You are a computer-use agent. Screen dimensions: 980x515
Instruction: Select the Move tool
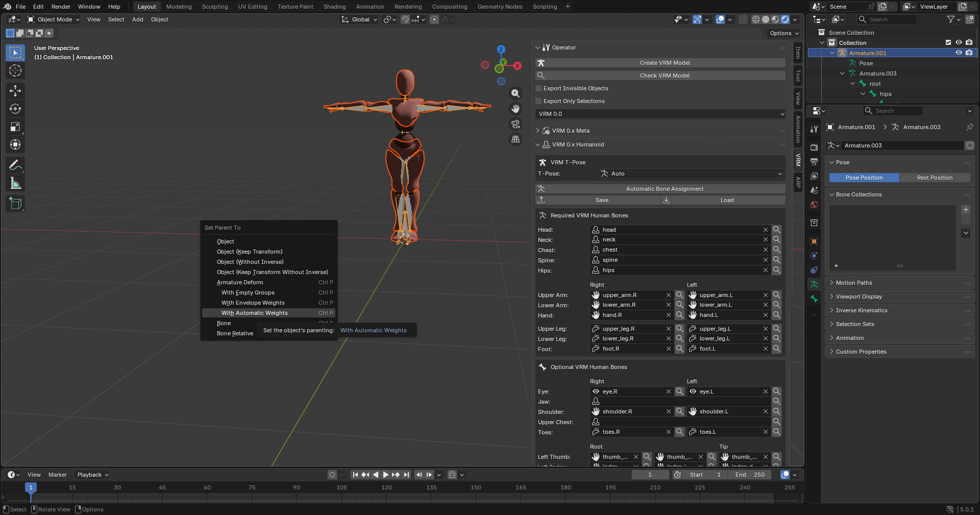(15, 91)
